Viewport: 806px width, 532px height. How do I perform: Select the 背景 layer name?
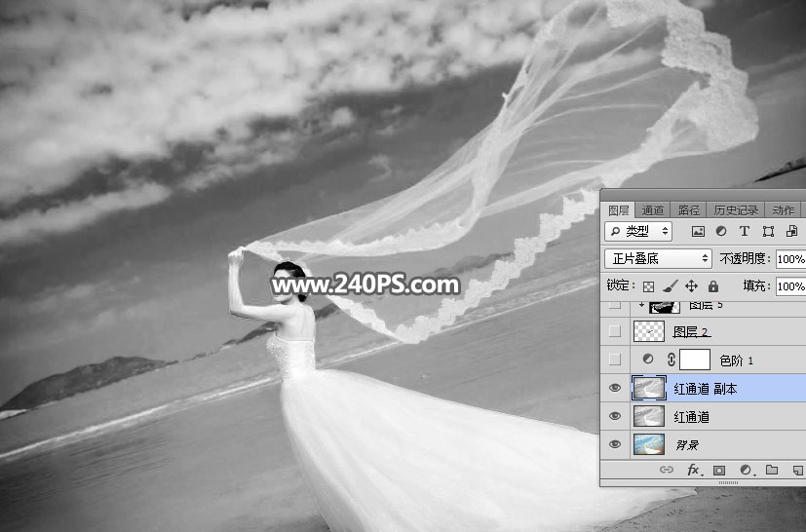[x=687, y=445]
